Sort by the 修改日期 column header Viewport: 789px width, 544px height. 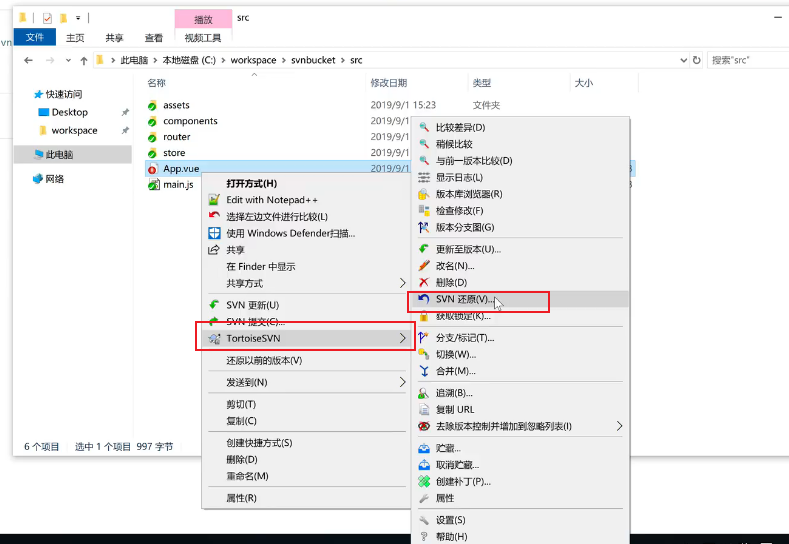point(388,83)
